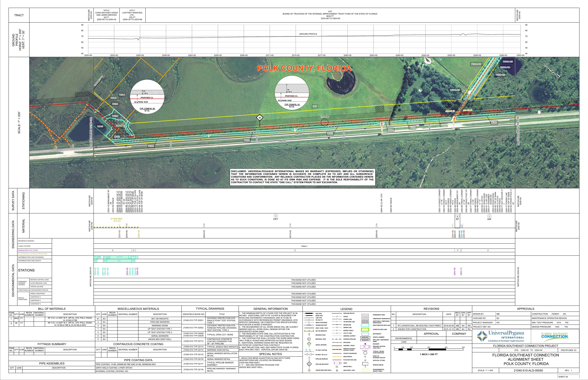588x380 pixels.
Task: Select the Water Well icon in legend
Action: pyautogui.click(x=337, y=366)
